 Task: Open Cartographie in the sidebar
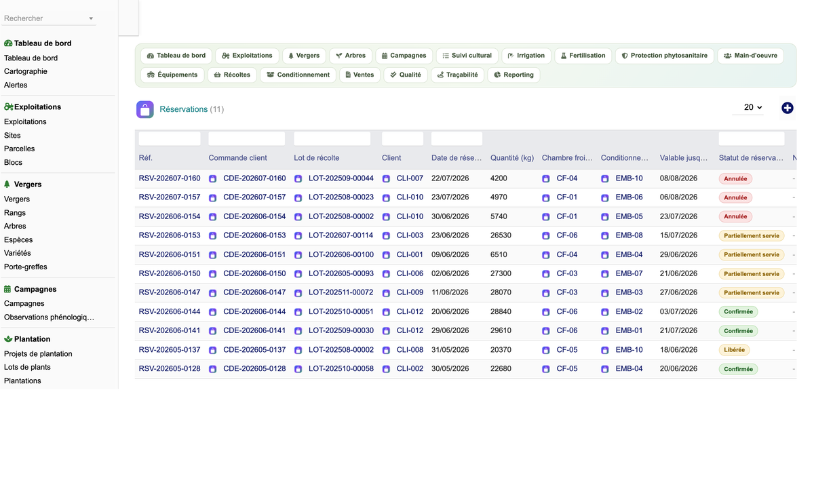click(x=26, y=71)
